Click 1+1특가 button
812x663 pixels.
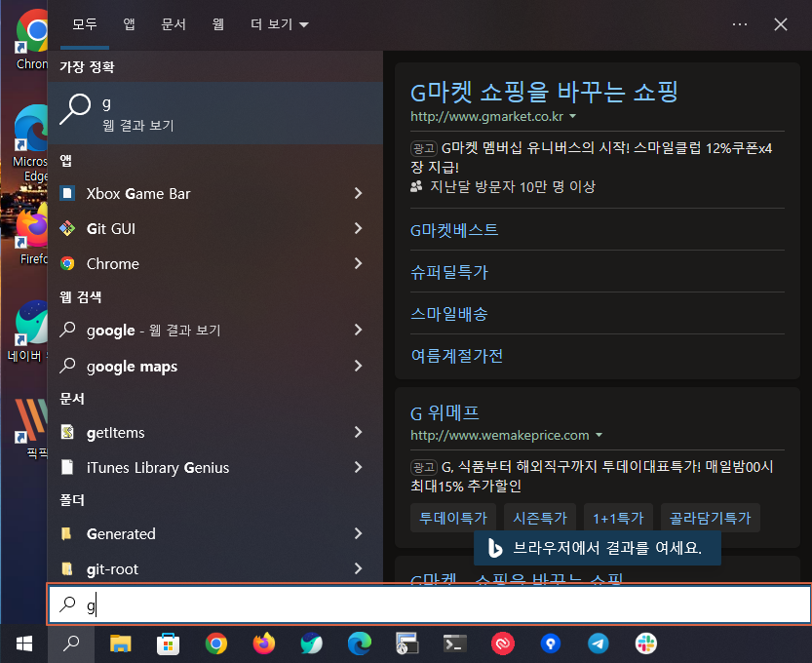618,518
